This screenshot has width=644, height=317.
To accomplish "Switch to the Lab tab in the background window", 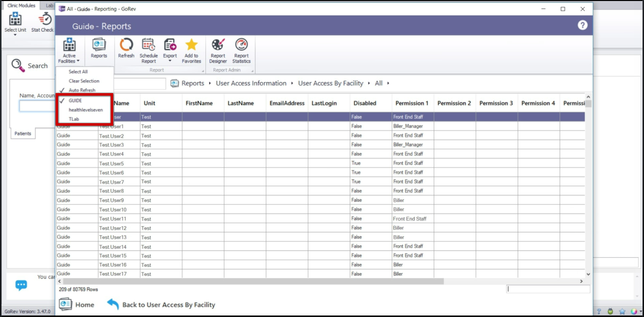I will point(48,6).
